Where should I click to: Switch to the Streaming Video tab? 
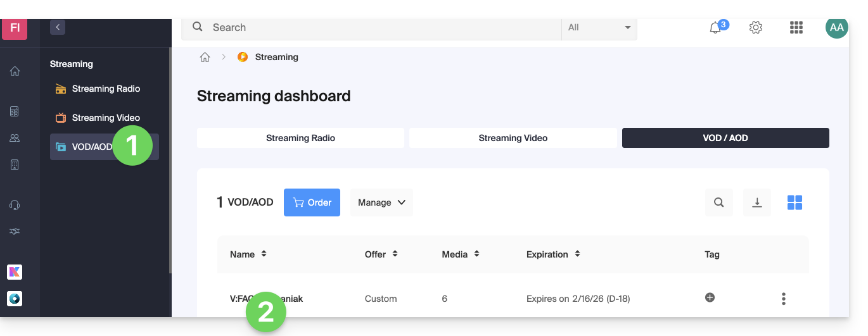coord(513,138)
